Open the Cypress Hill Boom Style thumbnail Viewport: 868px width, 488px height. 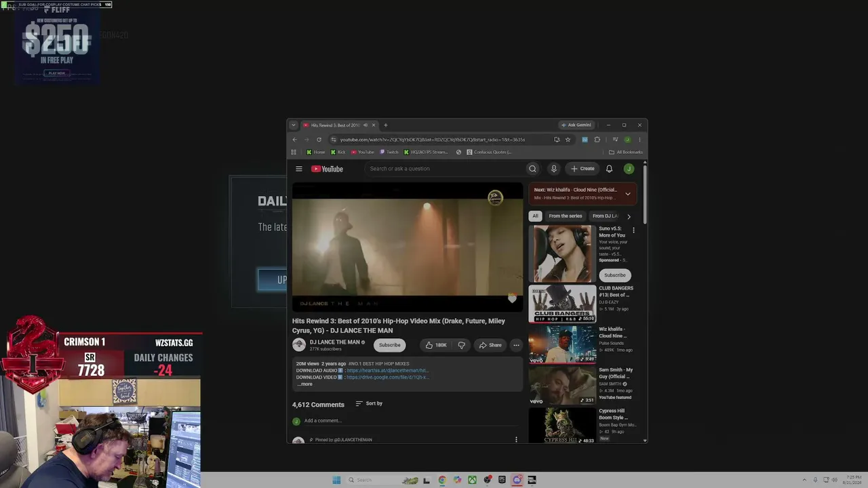tap(562, 426)
